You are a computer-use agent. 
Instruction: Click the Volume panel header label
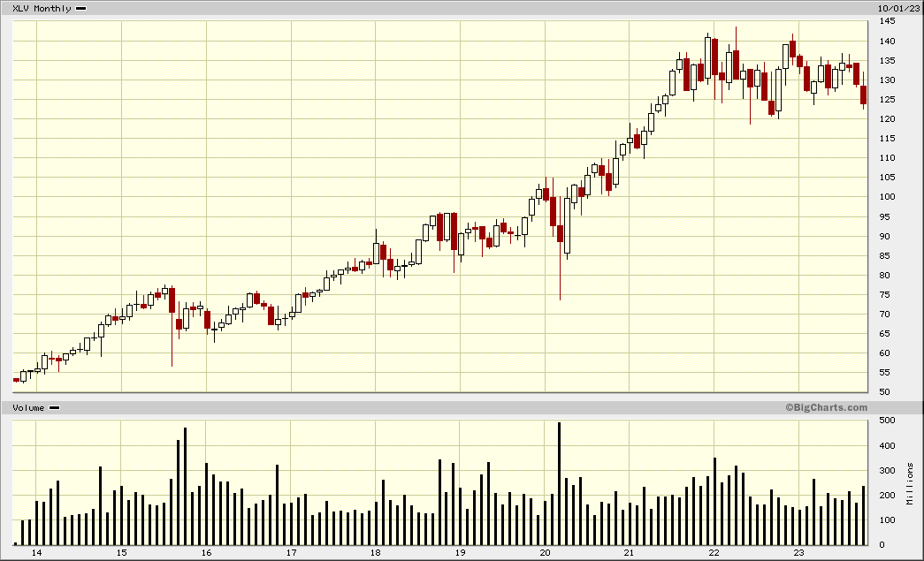tap(27, 407)
